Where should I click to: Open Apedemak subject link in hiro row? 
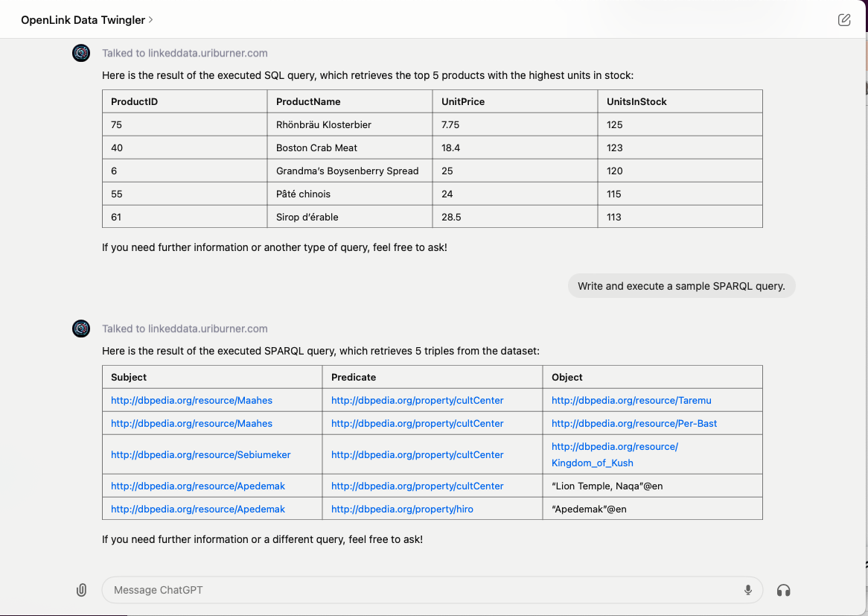(197, 509)
